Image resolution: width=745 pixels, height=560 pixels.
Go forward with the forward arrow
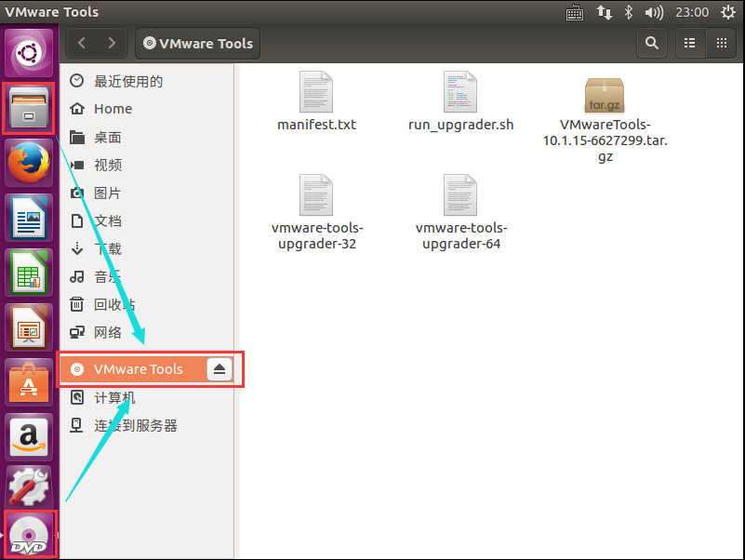click(x=112, y=44)
